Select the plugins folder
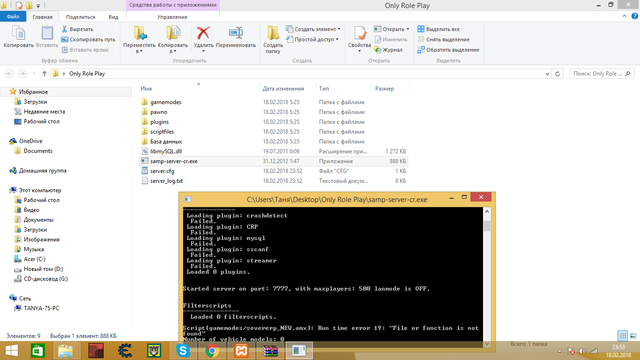Screen dimensions: 640x360 [159, 122]
